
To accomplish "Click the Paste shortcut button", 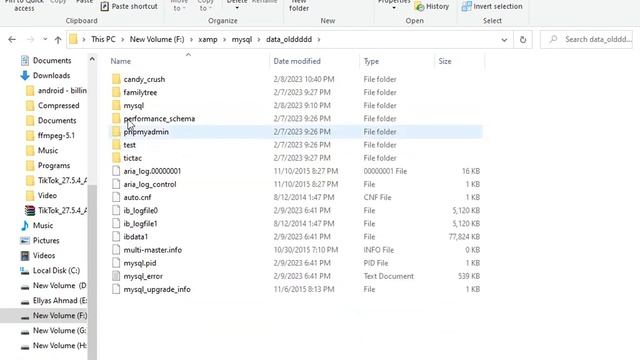I will tap(129, 7).
